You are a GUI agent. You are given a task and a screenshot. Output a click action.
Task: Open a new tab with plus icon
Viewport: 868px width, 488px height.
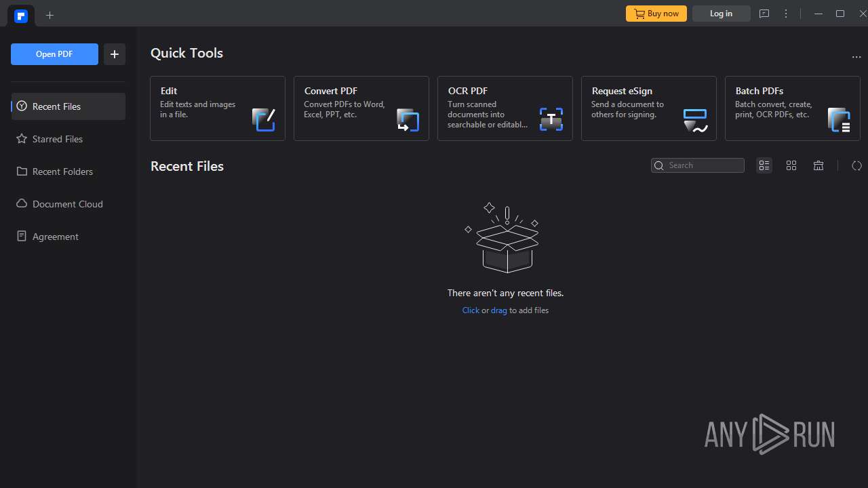tap(50, 15)
